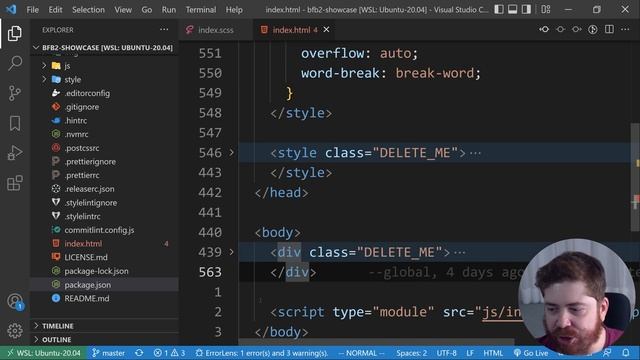The height and width of the screenshot is (360, 640).
Task: Click the middle commit navigation icon
Action: (560, 29)
